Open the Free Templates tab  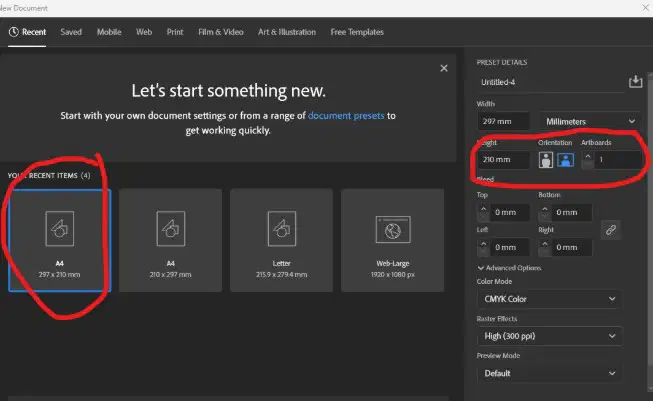tap(357, 32)
